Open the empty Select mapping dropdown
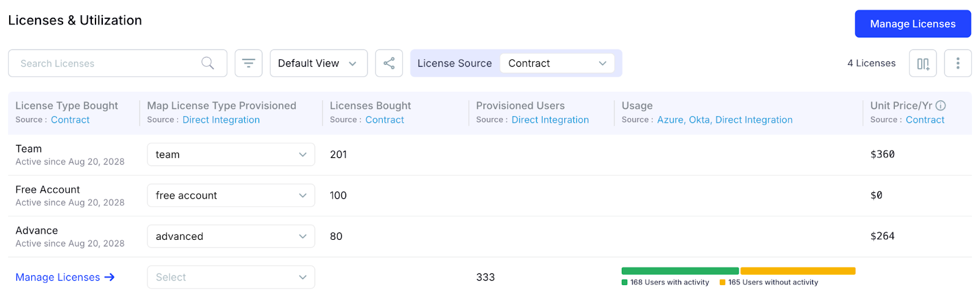The image size is (980, 290). [x=231, y=277]
